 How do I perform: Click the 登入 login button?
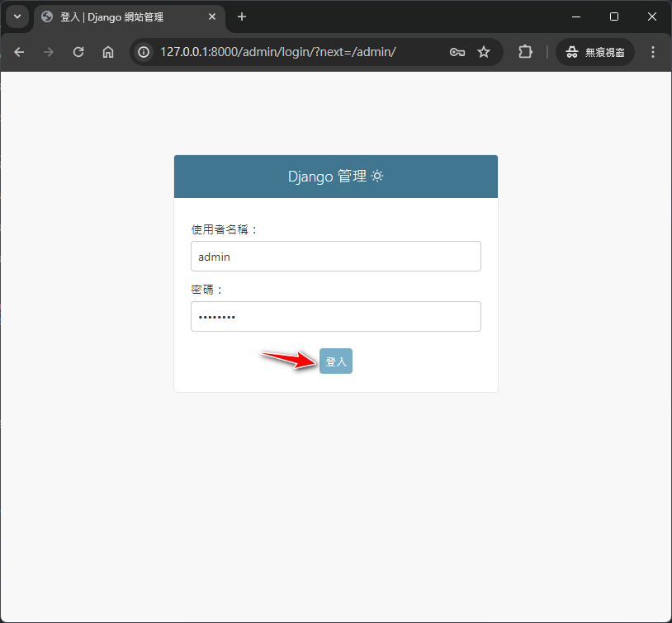pyautogui.click(x=335, y=361)
